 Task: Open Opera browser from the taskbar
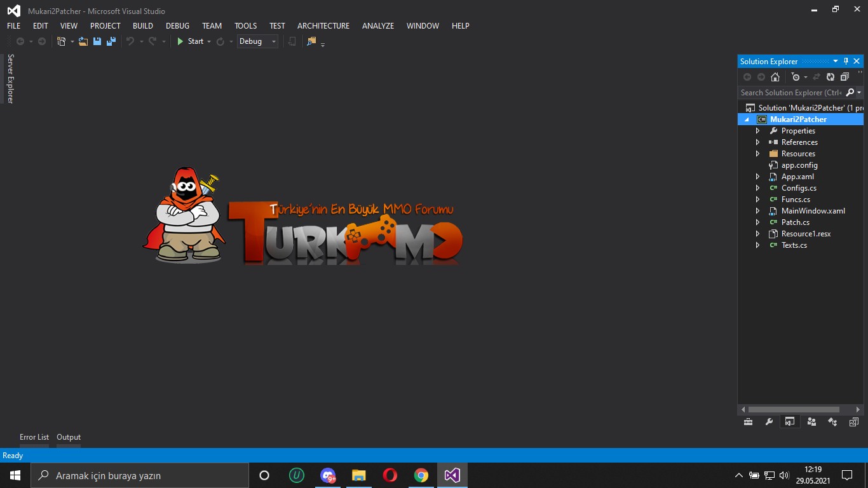390,475
